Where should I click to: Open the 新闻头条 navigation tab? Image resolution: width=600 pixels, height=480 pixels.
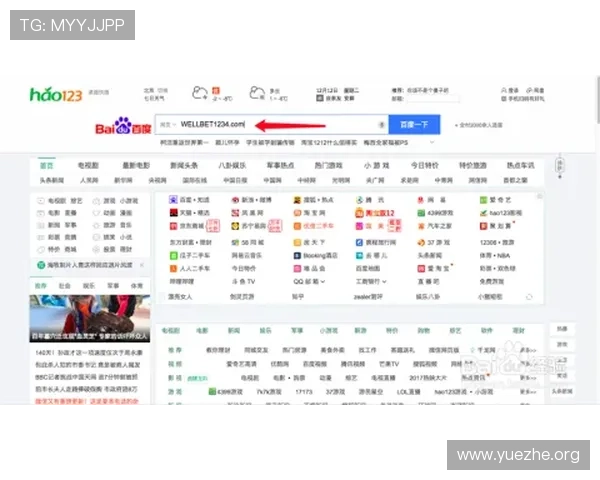click(184, 165)
